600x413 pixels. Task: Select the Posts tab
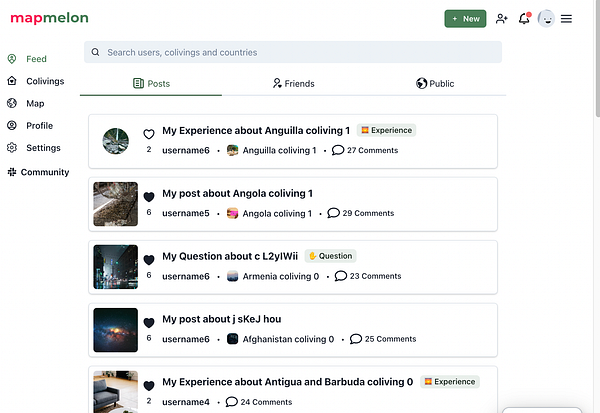151,84
